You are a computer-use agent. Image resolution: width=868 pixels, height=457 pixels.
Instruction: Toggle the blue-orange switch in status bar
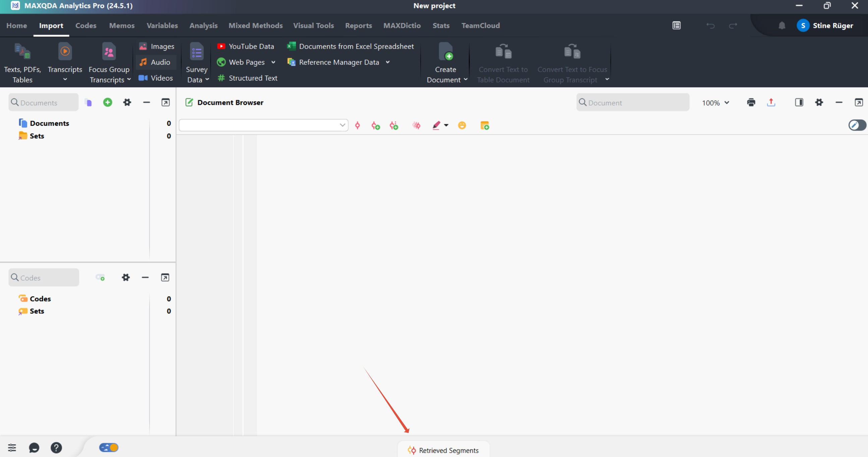(109, 448)
